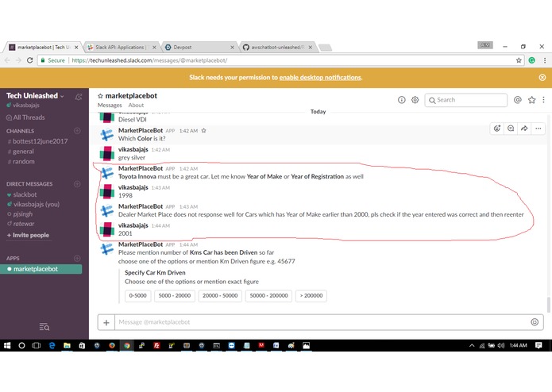The image size is (552, 392).
Task: Open Cortana search circle on taskbar
Action: [21, 346]
